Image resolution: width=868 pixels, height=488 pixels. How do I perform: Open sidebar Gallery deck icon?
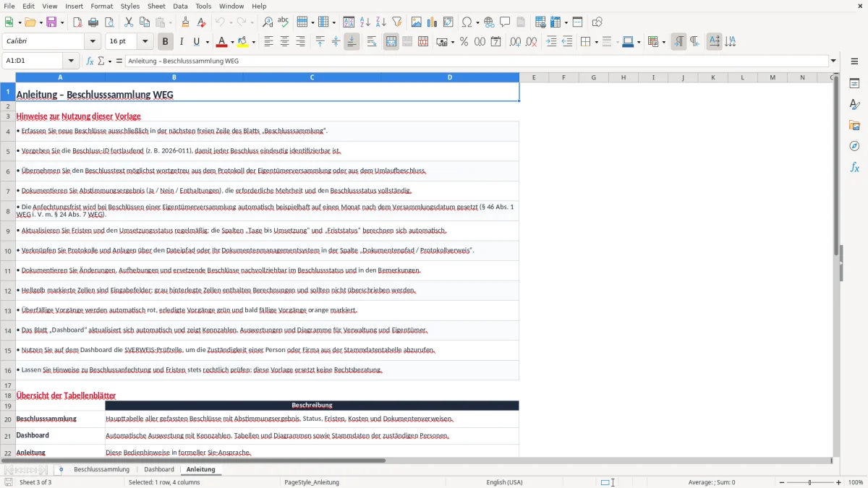click(x=854, y=126)
